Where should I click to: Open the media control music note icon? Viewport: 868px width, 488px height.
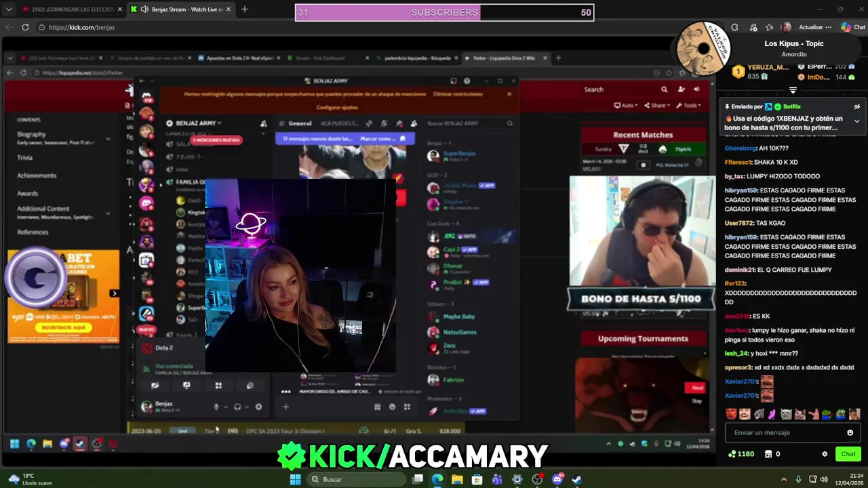[x=753, y=27]
